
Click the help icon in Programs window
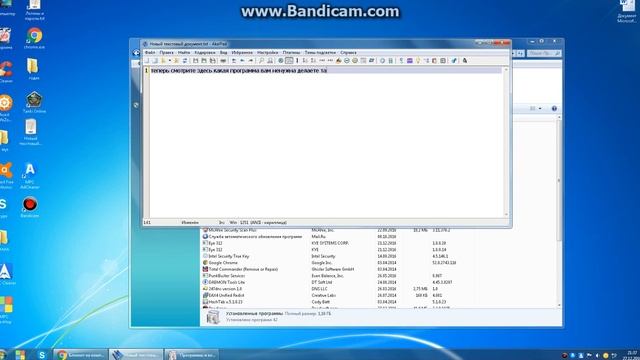click(x=554, y=109)
